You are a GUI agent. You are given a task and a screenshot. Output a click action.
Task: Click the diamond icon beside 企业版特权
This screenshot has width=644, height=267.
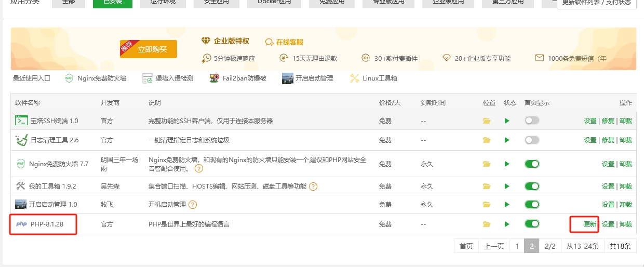click(x=206, y=41)
